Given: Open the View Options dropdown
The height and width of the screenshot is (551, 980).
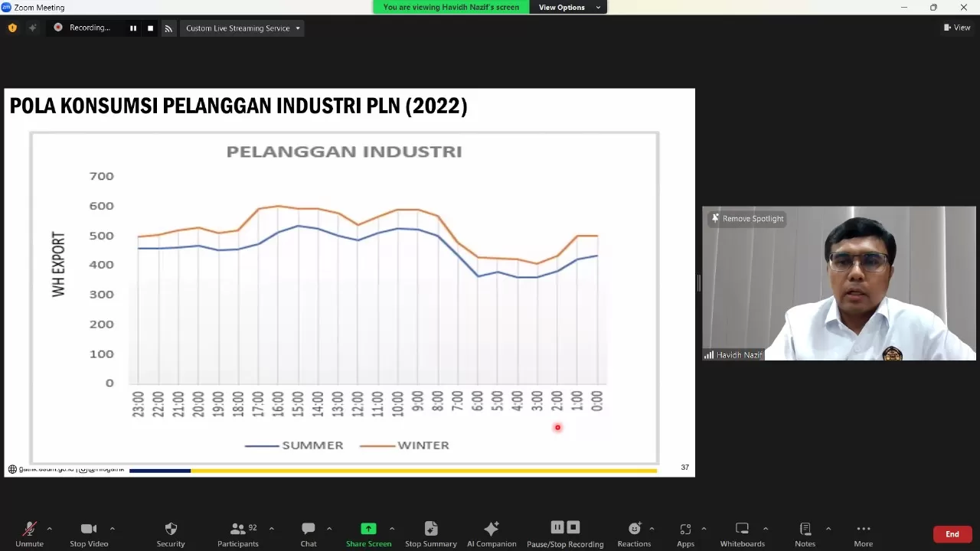Looking at the screenshot, I should coord(568,7).
